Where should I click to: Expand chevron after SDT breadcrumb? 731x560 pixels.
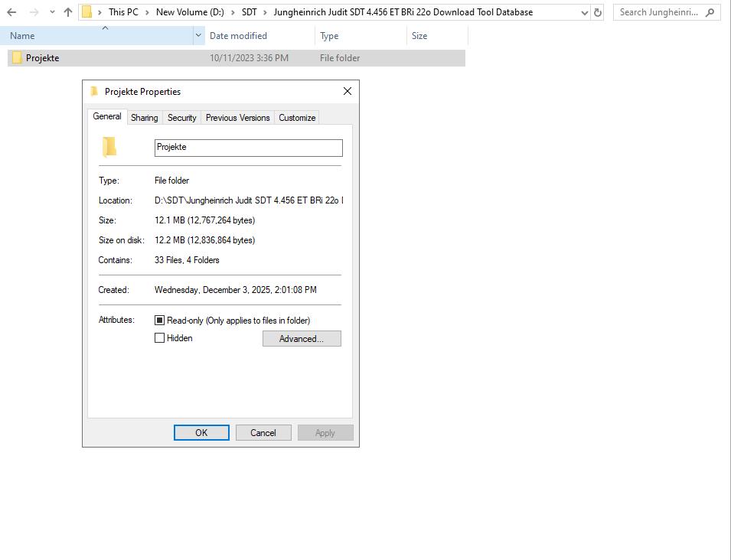(x=266, y=12)
